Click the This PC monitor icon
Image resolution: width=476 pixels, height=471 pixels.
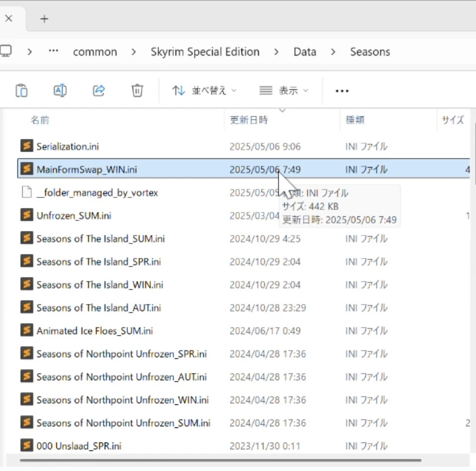tap(6, 51)
